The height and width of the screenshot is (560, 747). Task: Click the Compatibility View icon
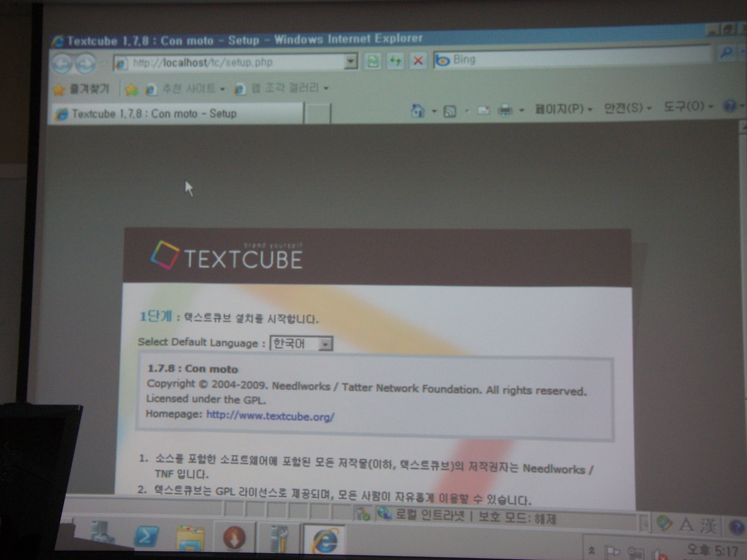(373, 62)
